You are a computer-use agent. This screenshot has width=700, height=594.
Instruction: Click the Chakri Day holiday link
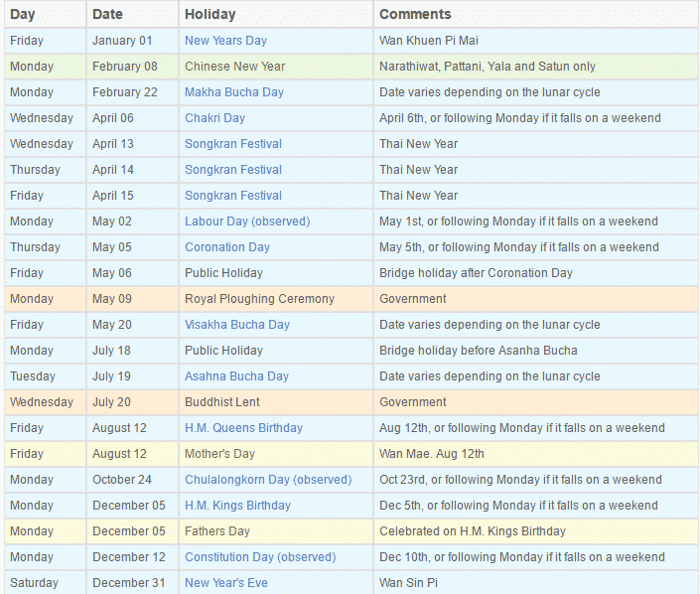214,118
